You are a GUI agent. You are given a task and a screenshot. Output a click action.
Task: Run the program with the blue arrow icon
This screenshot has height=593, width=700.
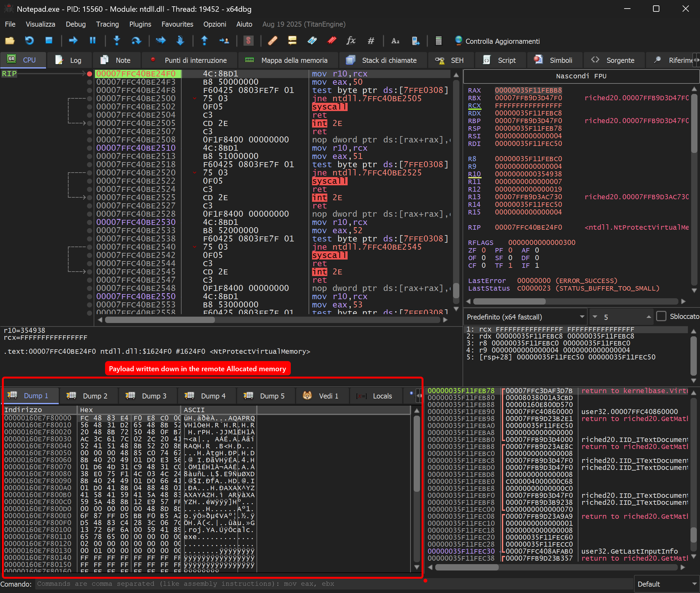[73, 40]
